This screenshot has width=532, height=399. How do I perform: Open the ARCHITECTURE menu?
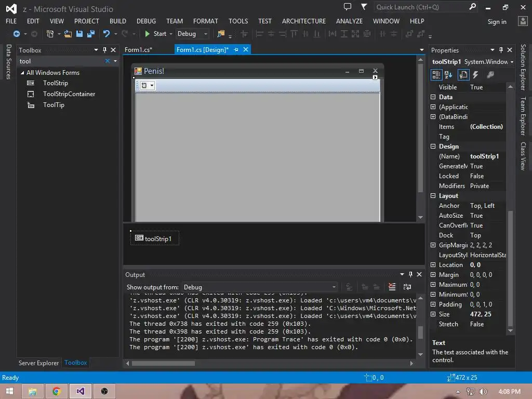[303, 21]
